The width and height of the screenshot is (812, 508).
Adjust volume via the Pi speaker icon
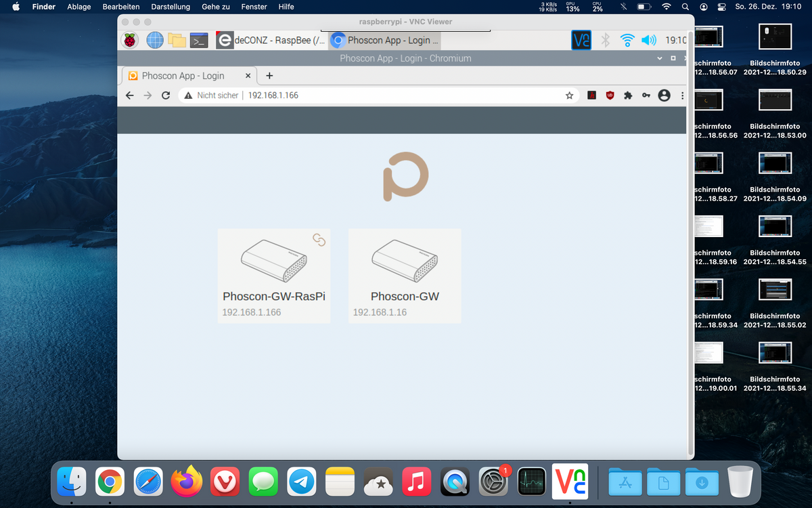click(648, 41)
